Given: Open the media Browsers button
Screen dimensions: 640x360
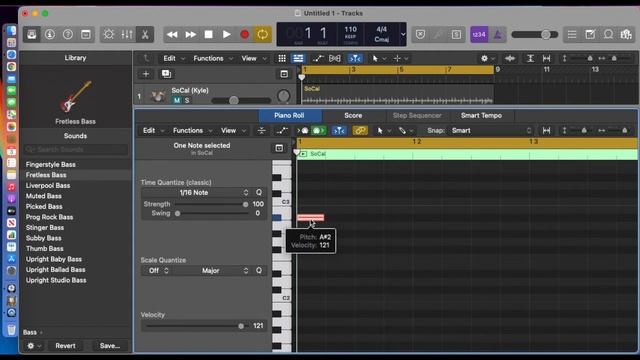Looking at the screenshot, I should [626, 35].
